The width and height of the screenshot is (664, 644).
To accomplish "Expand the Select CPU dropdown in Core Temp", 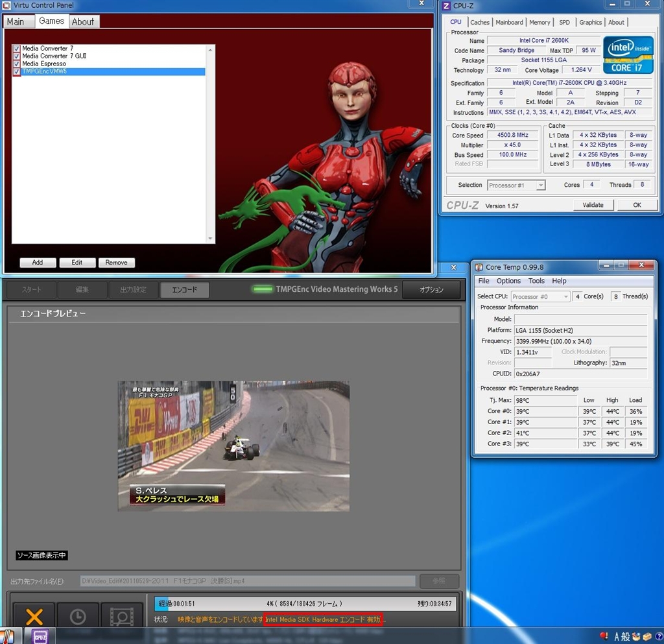I will 540,296.
